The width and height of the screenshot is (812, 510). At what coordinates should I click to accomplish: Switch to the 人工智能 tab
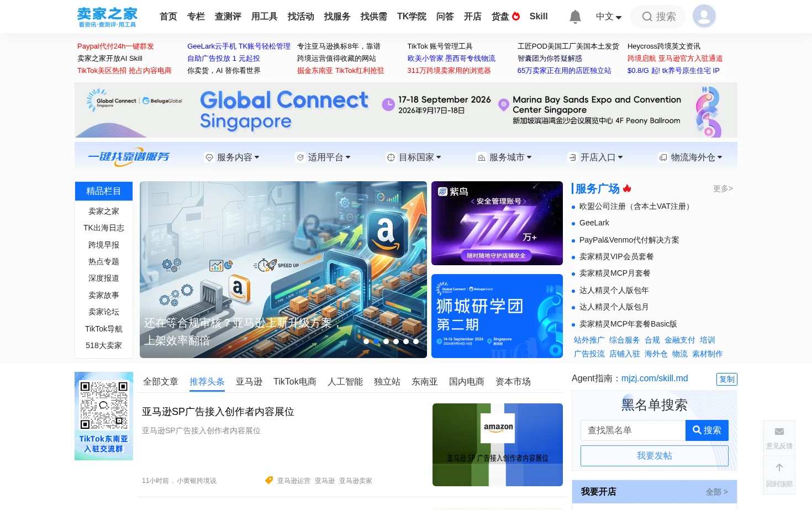point(345,382)
